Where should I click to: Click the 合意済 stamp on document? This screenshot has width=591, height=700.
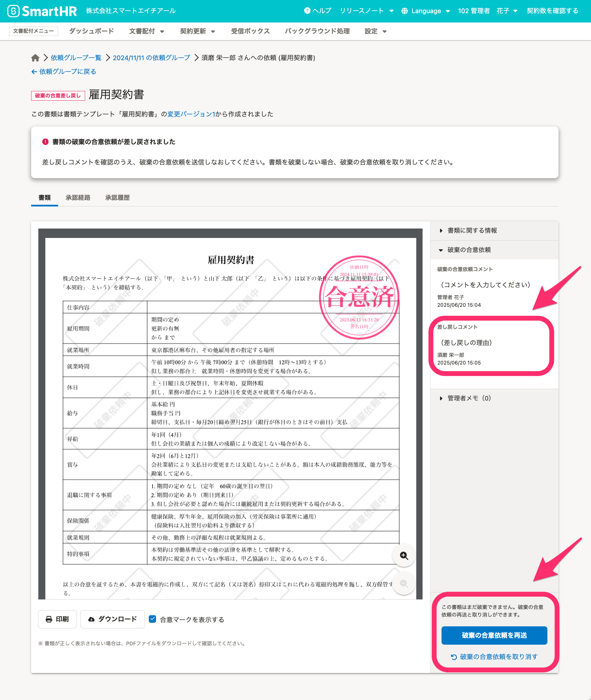coord(359,297)
